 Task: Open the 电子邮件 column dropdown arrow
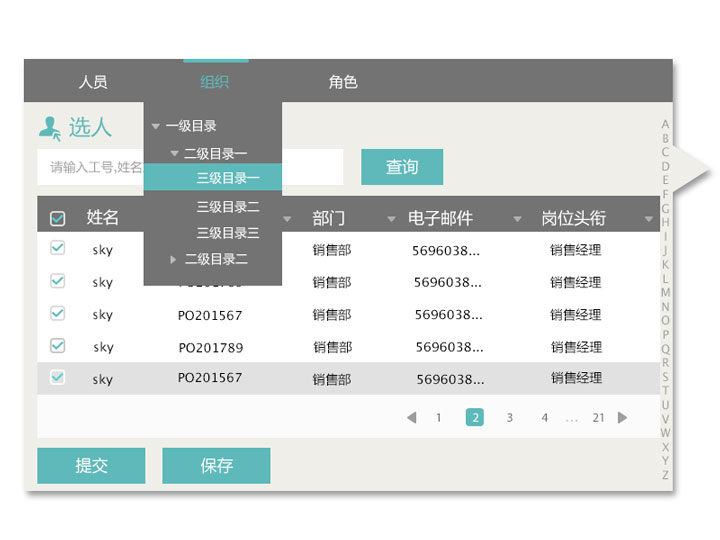point(517,219)
